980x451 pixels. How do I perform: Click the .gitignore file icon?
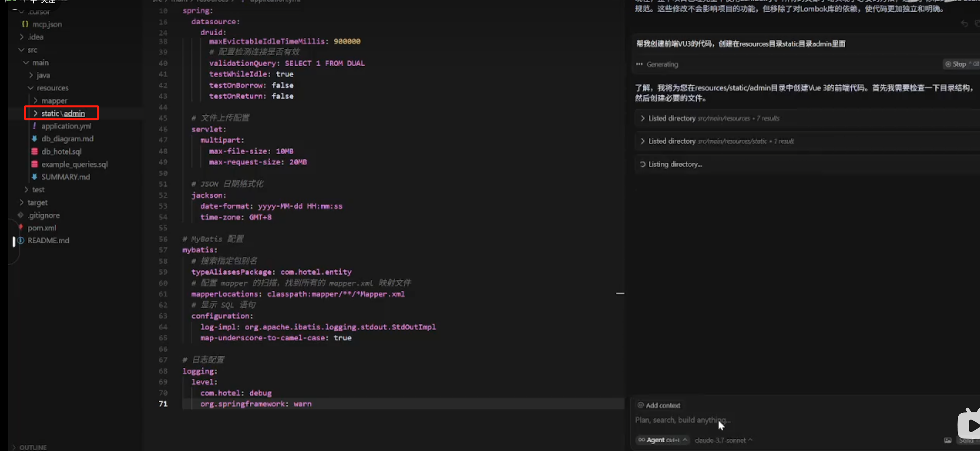pyautogui.click(x=21, y=215)
